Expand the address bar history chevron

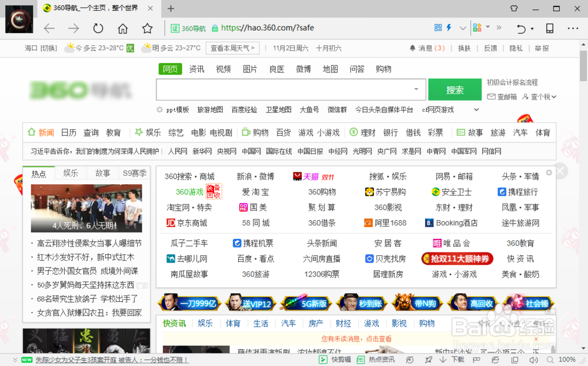point(463,28)
